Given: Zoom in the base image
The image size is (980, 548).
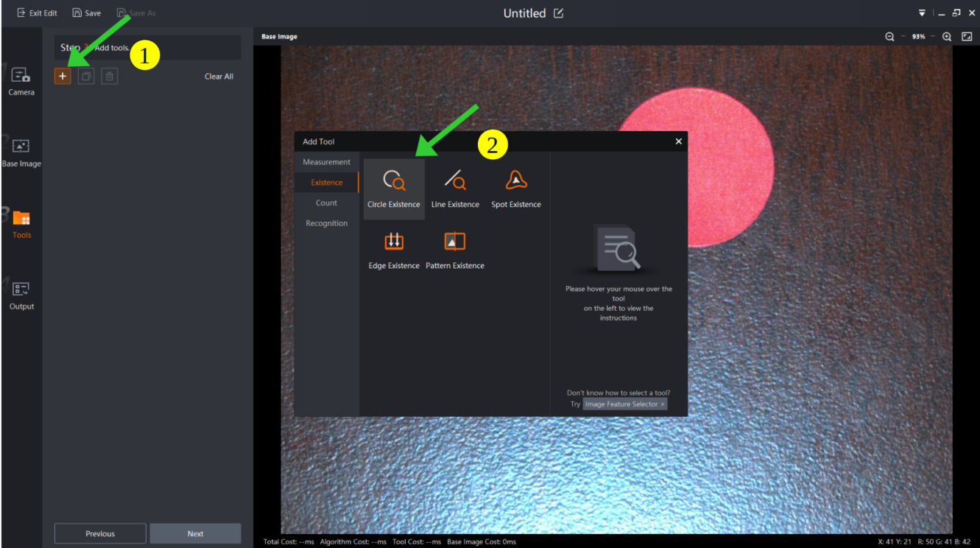Looking at the screenshot, I should (x=947, y=37).
